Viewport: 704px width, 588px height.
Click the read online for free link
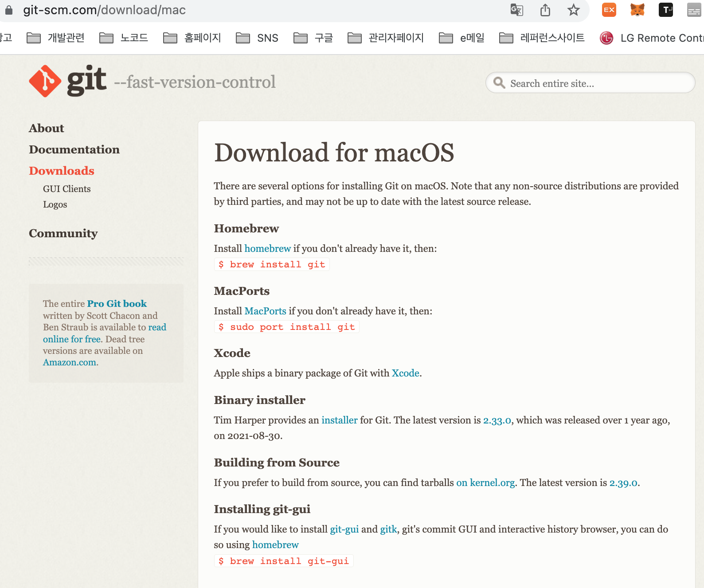(105, 333)
